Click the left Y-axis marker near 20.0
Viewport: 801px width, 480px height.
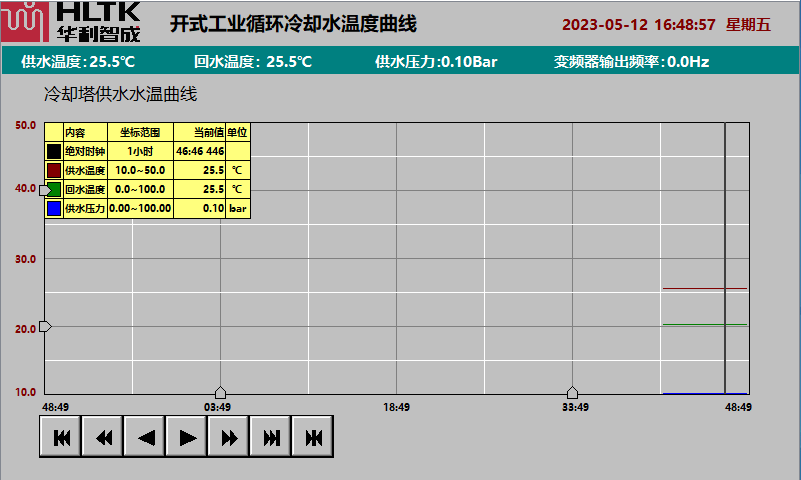(44, 327)
